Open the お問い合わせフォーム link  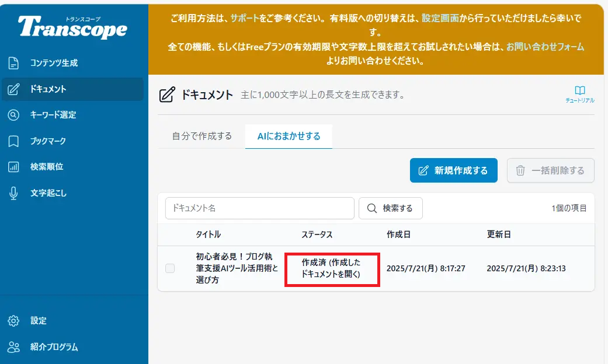(x=545, y=47)
